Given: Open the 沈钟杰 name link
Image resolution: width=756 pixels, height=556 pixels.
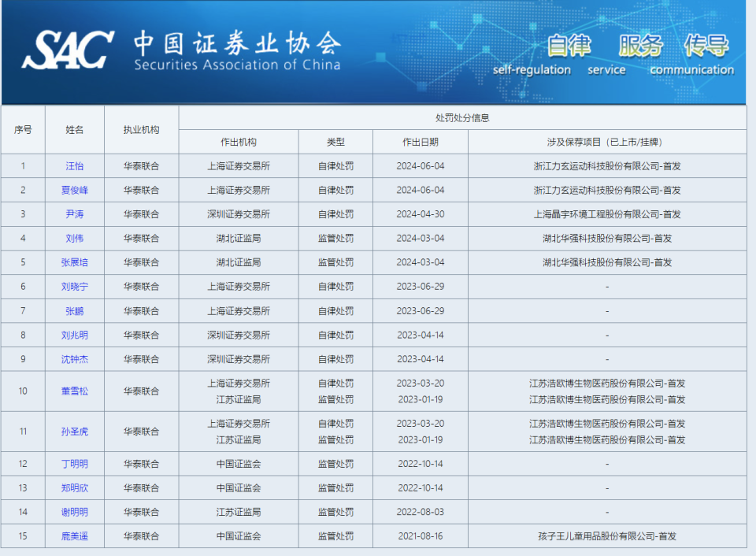Looking at the screenshot, I should pos(75,359).
